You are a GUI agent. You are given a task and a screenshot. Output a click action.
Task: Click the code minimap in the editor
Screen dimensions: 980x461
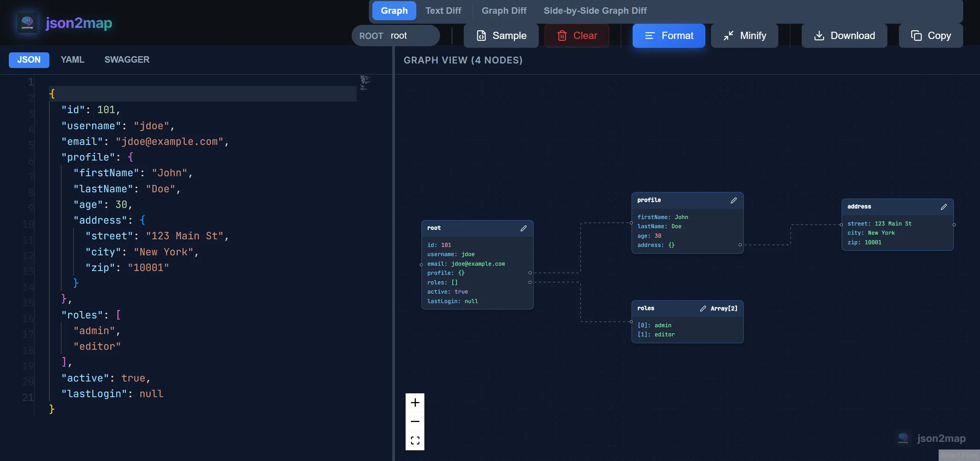(366, 84)
